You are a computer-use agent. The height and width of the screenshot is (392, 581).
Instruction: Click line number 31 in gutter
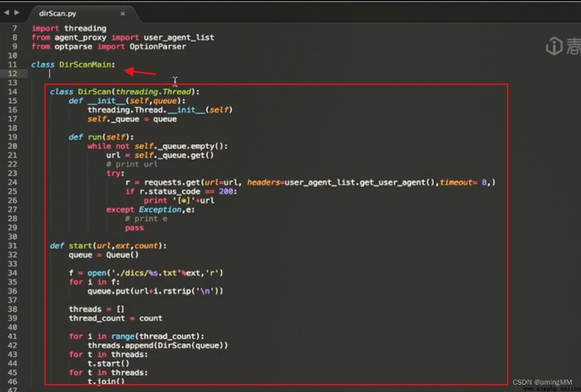12,246
